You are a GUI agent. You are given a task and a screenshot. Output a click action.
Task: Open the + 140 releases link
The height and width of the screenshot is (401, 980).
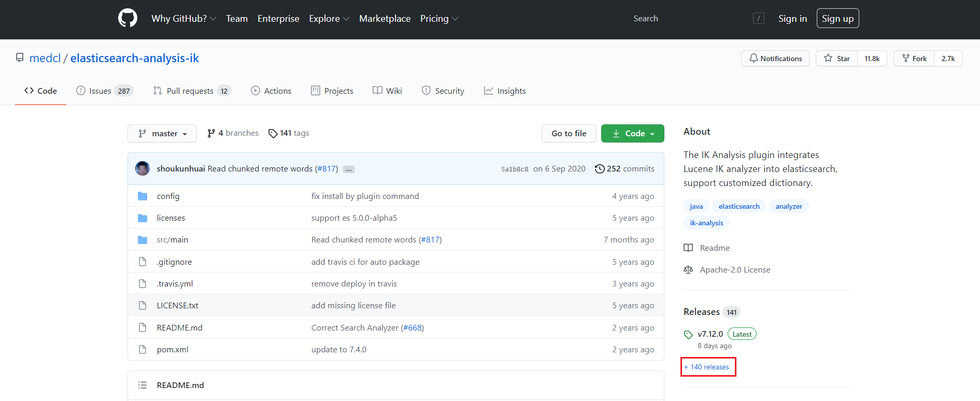[707, 367]
